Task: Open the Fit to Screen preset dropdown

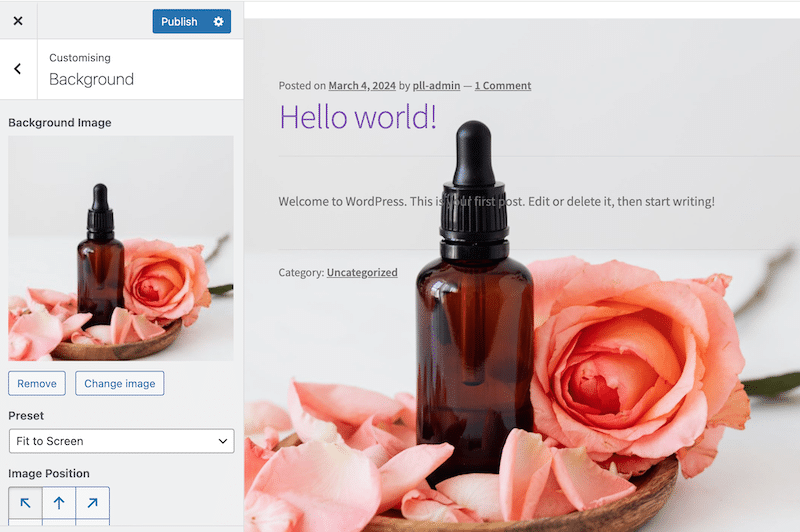Action: point(121,441)
